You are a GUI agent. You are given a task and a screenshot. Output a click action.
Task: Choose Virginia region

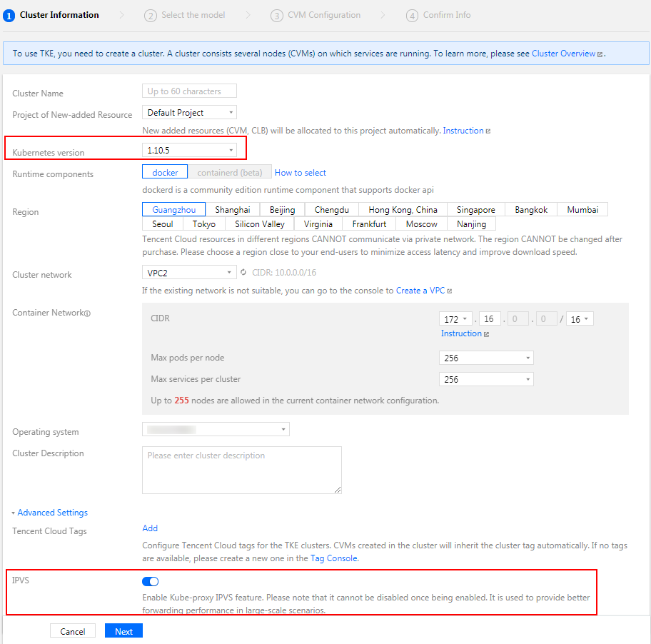[x=318, y=223]
